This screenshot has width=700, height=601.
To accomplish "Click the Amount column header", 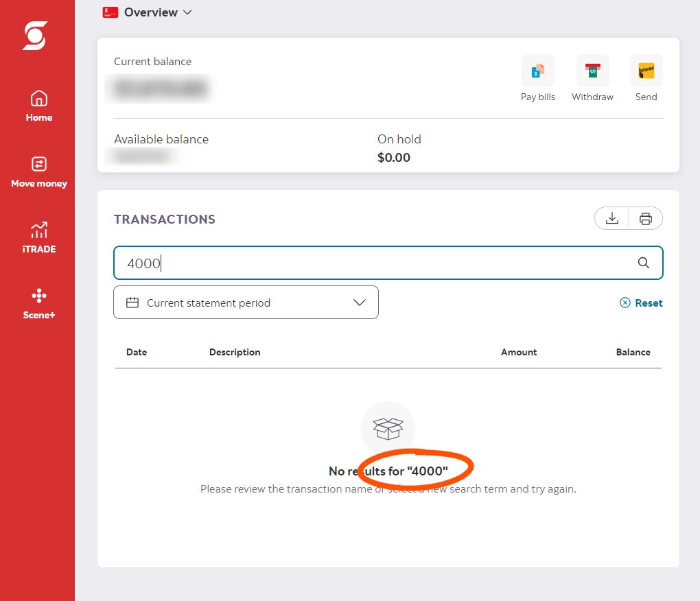I will point(519,352).
